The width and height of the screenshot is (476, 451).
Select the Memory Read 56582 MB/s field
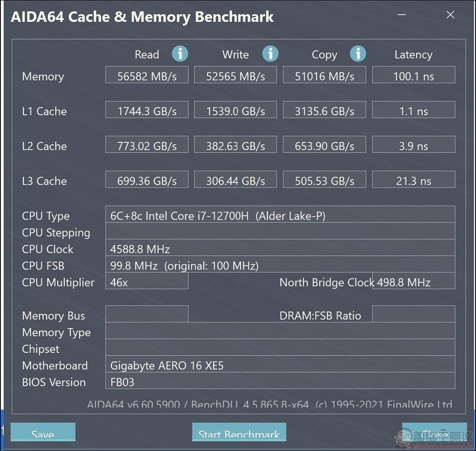147,75
